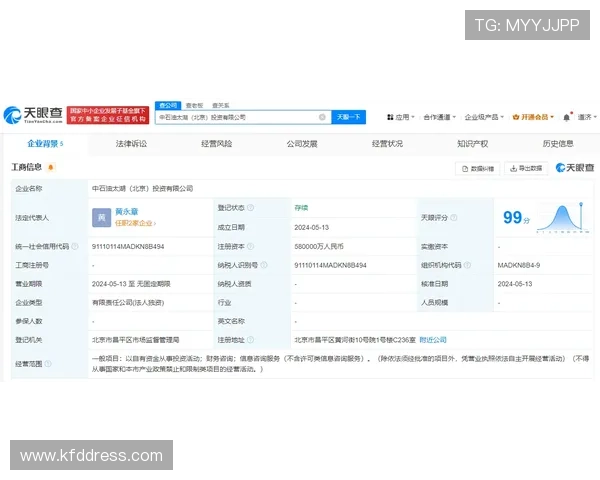Switch to the 经营状况 tab
This screenshot has height=480, width=600.
pos(387,144)
